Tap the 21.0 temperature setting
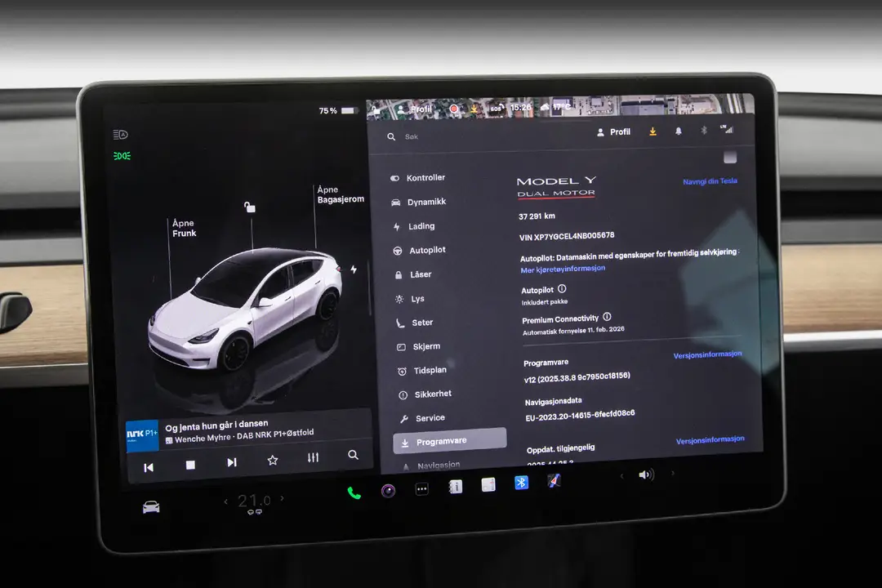 tap(254, 501)
